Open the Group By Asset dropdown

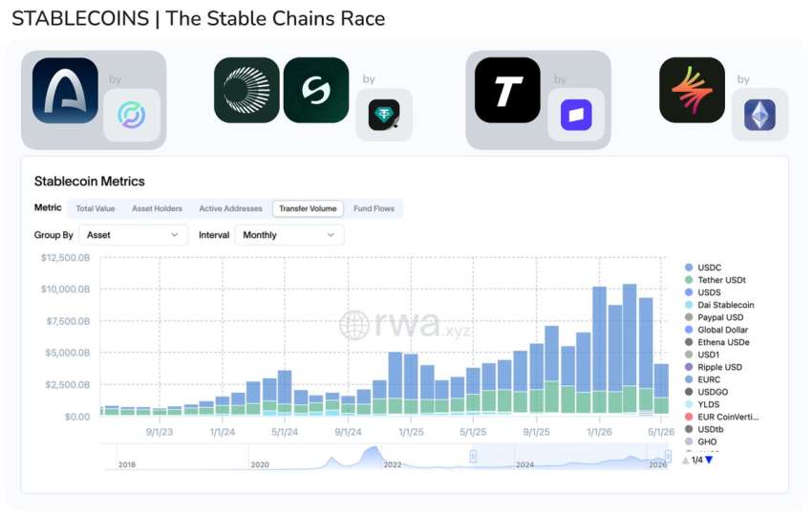point(133,235)
